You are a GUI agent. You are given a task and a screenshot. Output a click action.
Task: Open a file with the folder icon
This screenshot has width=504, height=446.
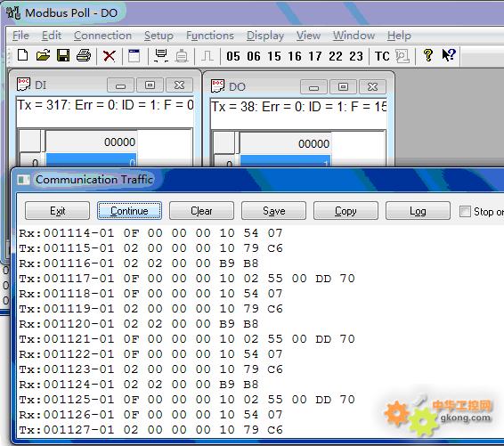coord(43,55)
